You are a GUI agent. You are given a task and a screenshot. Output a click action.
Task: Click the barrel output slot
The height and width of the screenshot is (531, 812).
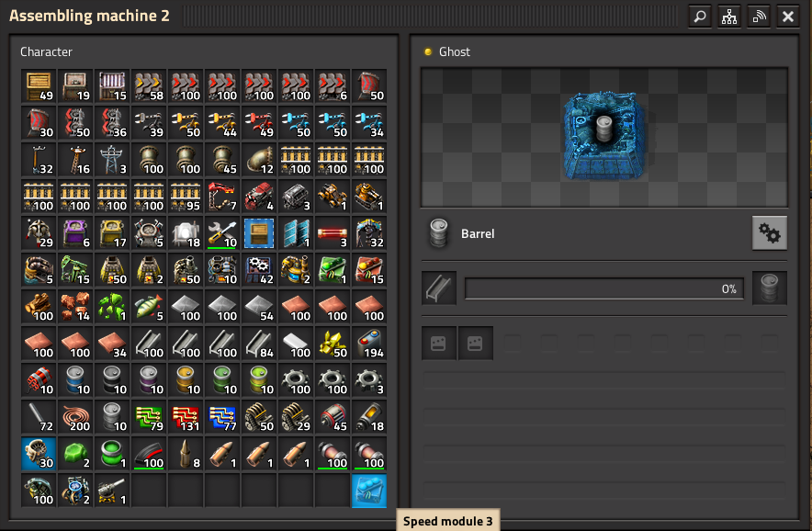[770, 288]
